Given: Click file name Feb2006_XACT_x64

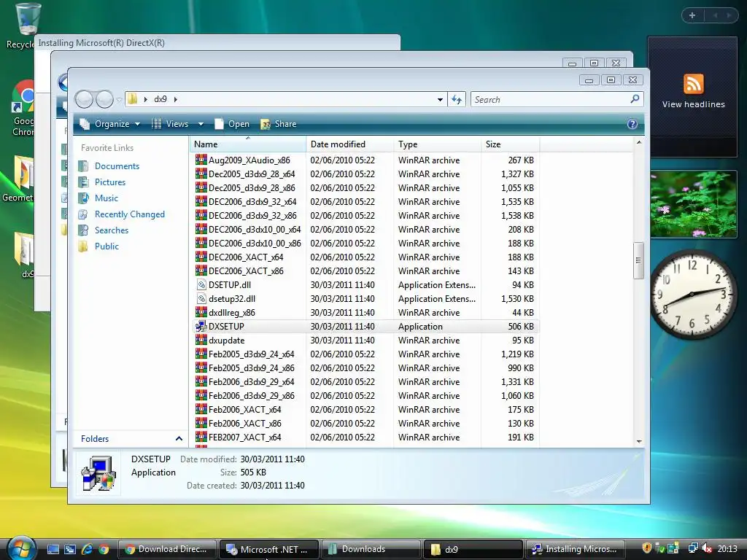Looking at the screenshot, I should coord(245,410).
